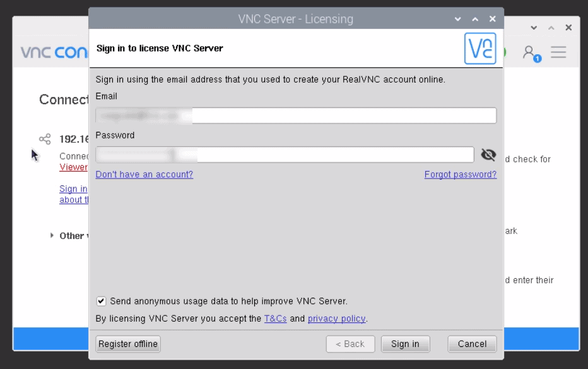Maximize the VNC Server Licensing dialog

click(475, 19)
